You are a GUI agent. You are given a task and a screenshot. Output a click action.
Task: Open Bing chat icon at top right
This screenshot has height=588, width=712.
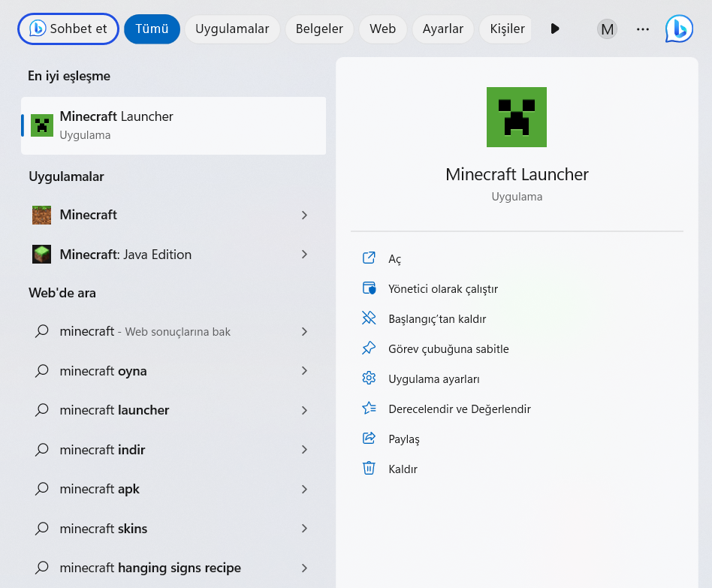tap(679, 29)
